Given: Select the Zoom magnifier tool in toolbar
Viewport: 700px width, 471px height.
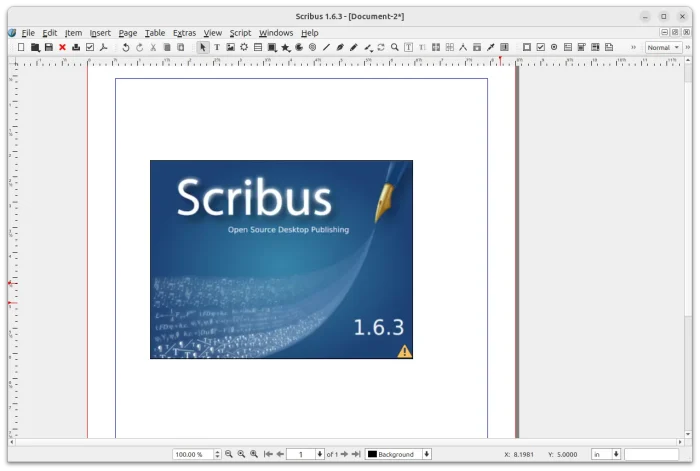Looking at the screenshot, I should pyautogui.click(x=395, y=47).
